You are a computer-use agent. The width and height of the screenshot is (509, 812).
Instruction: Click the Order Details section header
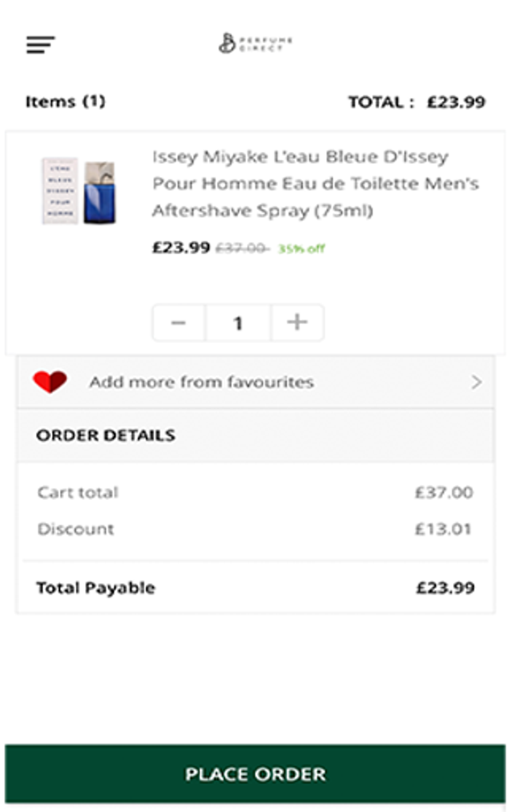click(105, 435)
